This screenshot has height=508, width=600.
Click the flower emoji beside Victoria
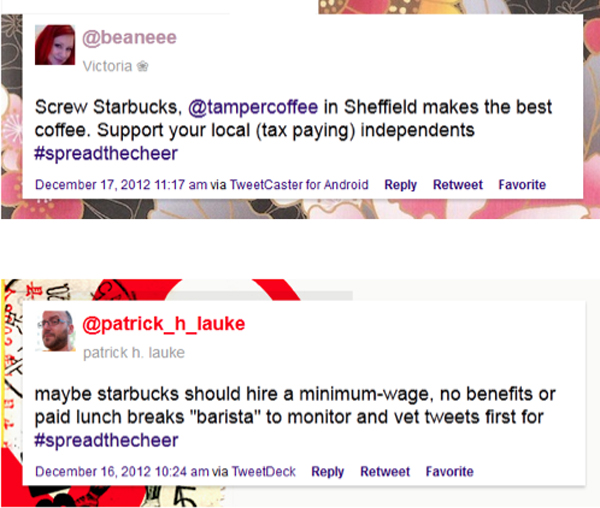click(x=143, y=67)
